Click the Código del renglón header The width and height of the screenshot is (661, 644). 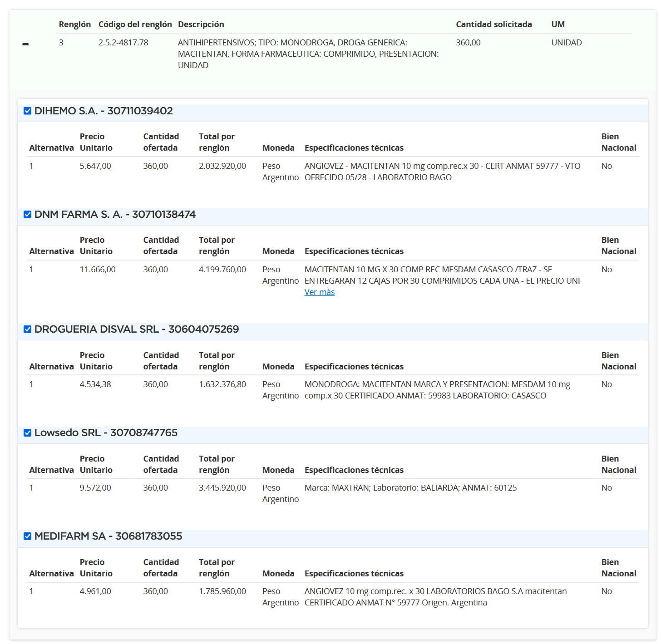pyautogui.click(x=135, y=25)
